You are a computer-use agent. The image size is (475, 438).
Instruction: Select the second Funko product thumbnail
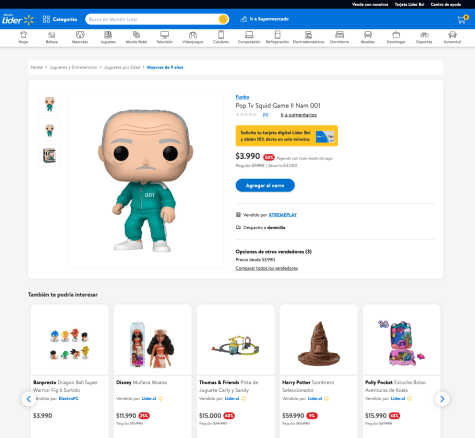coord(49,130)
